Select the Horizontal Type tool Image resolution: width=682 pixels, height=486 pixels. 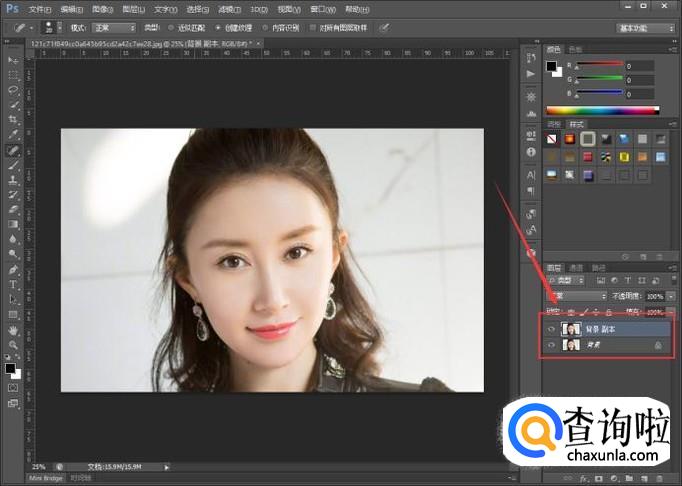pos(13,284)
